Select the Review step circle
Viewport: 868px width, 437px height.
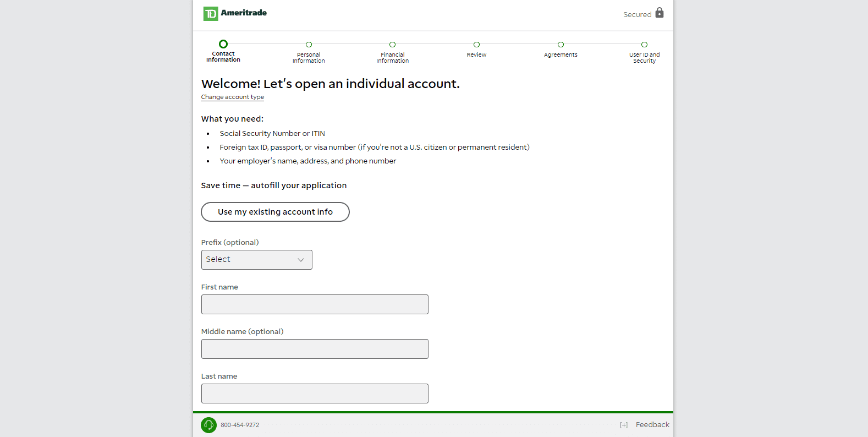[476, 45]
